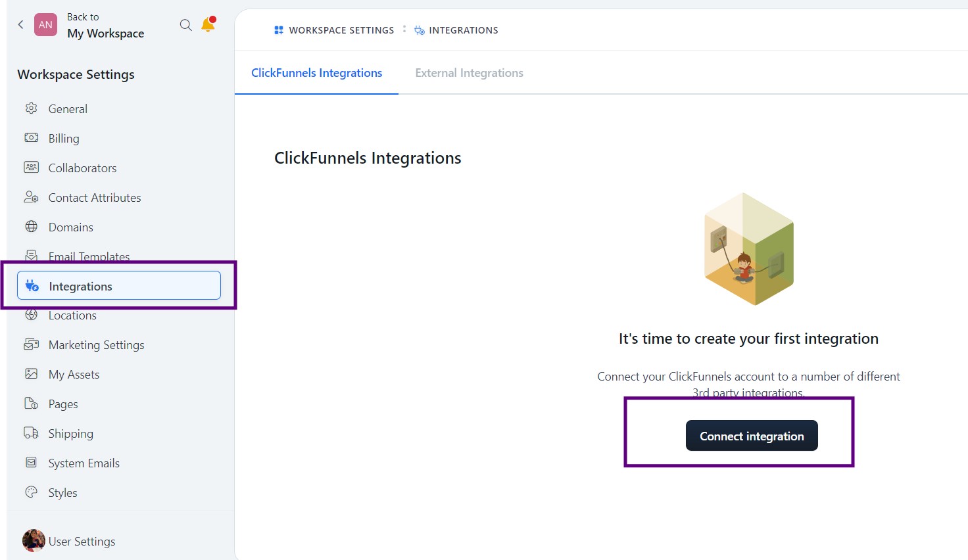Click the My Assets image icon

click(31, 374)
